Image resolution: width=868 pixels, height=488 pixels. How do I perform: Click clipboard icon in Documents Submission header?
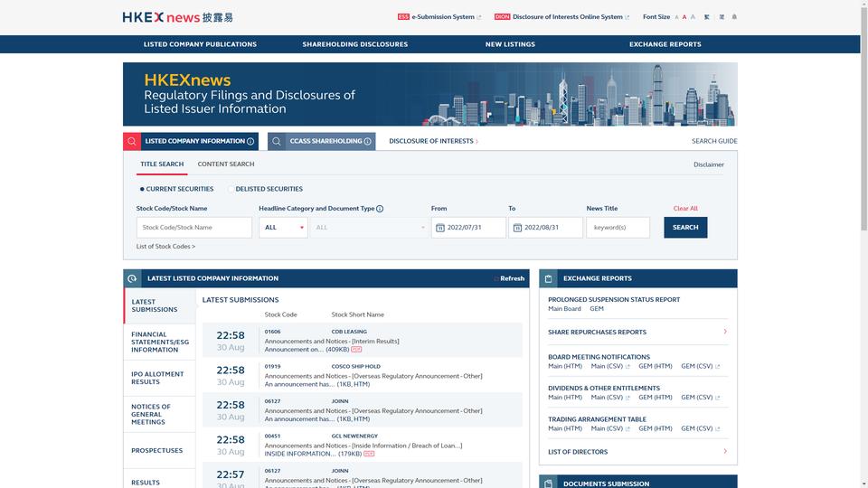pyautogui.click(x=548, y=483)
